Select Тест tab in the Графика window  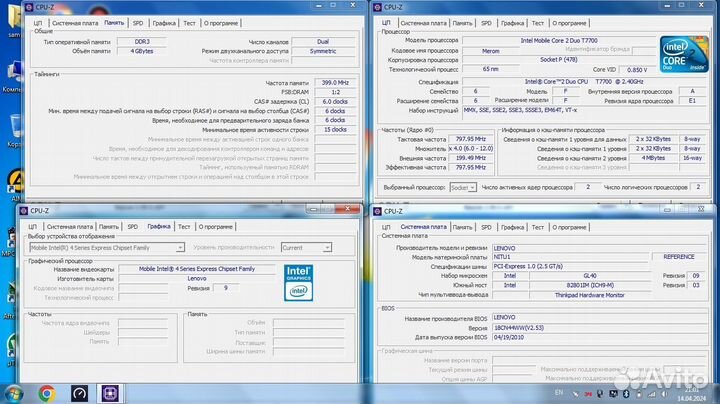pyautogui.click(x=184, y=227)
